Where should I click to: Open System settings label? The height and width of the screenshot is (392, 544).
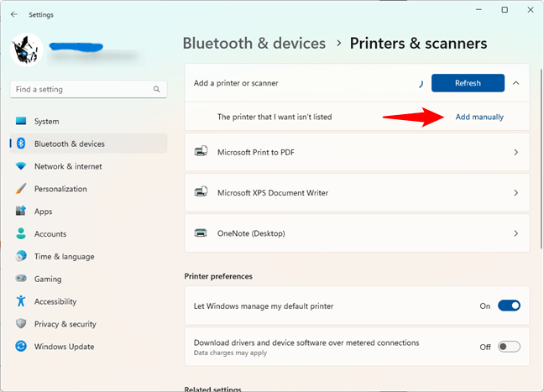(46, 122)
